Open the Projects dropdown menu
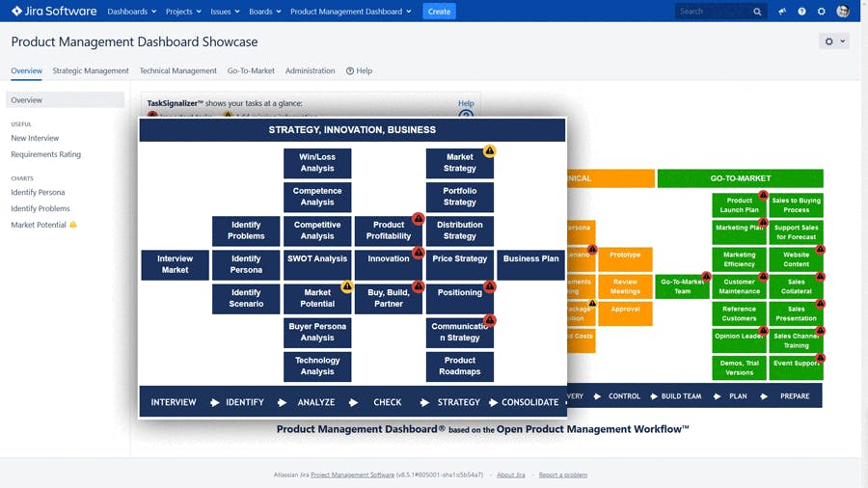The width and height of the screenshot is (868, 488). coord(183,11)
